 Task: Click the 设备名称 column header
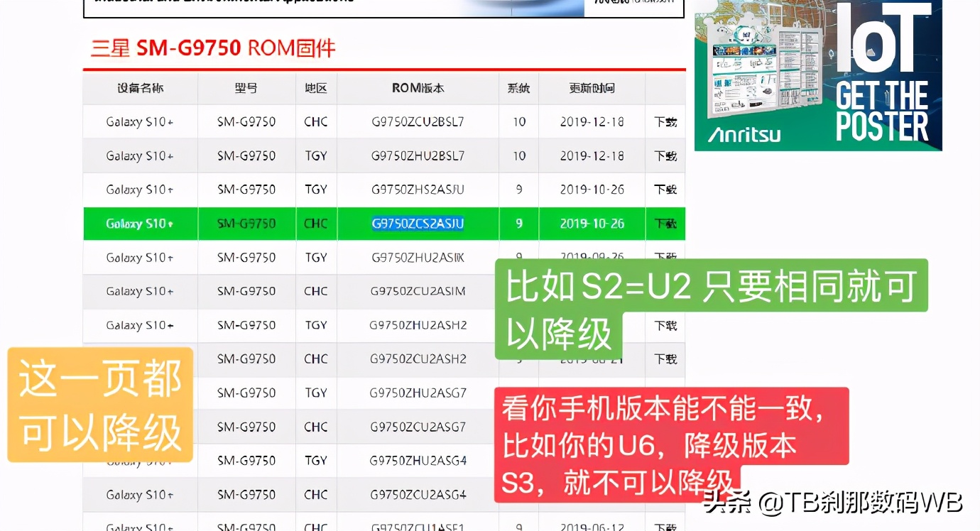(140, 88)
